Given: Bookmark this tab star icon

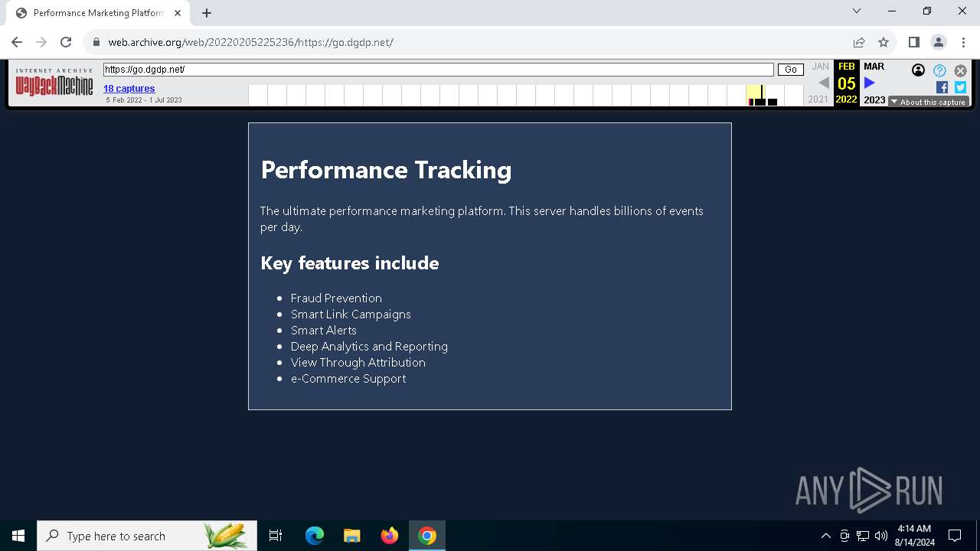Looking at the screenshot, I should tap(884, 42).
